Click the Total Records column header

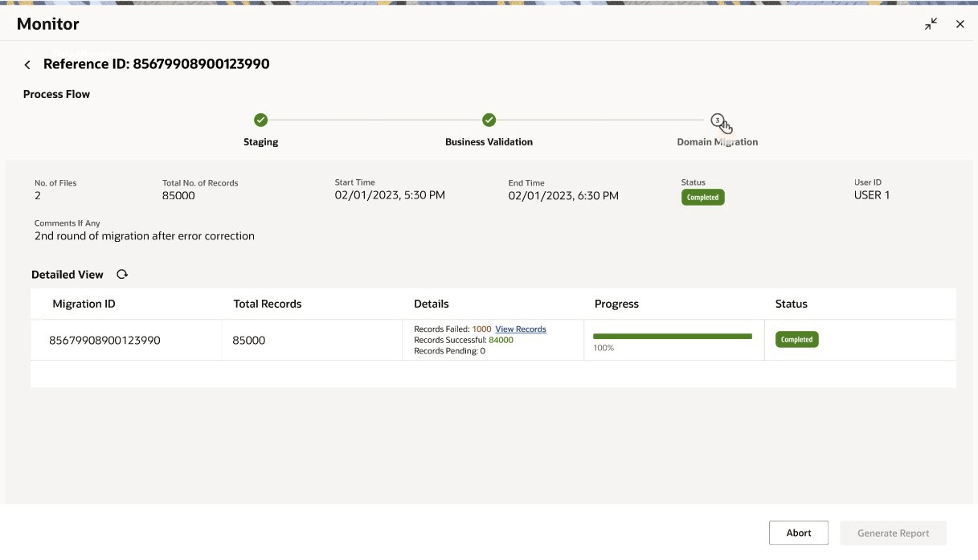(268, 305)
